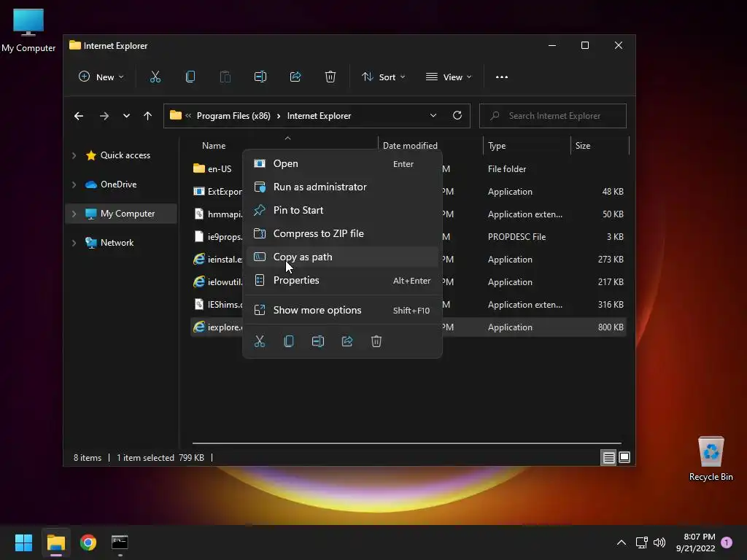Click the Rename icon in the context menu
Image resolution: width=747 pixels, height=560 pixels.
pos(318,341)
